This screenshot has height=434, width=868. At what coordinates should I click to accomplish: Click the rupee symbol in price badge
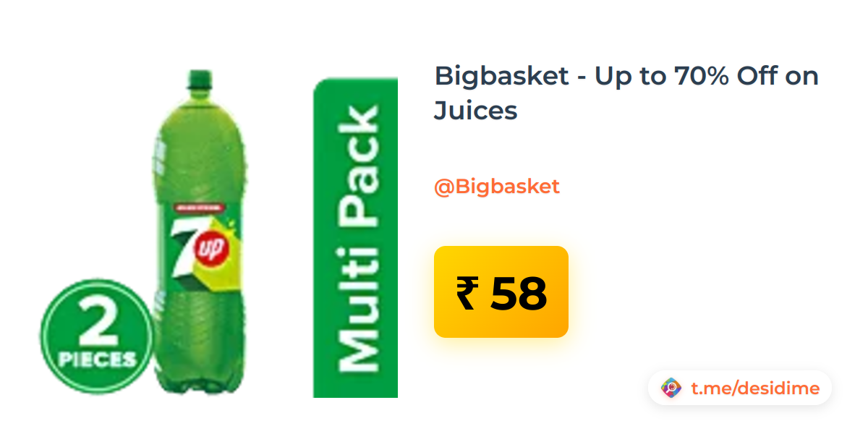point(467,293)
